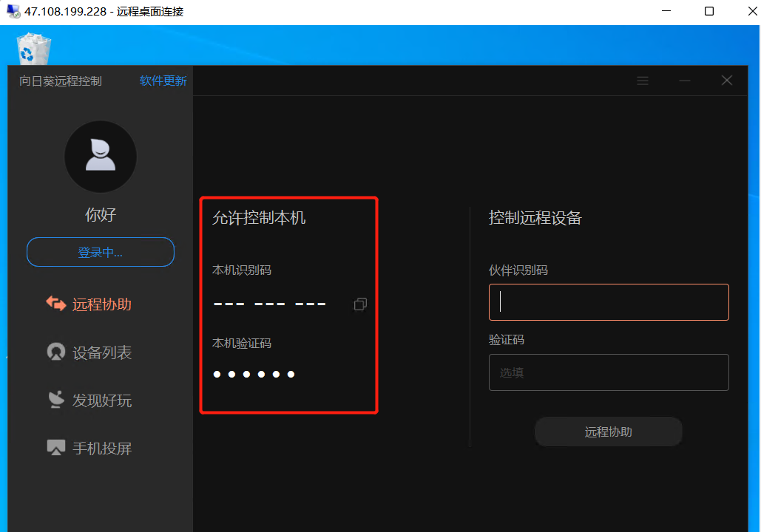Select 远程协助 in the sidebar
This screenshot has width=761, height=532.
(89, 304)
